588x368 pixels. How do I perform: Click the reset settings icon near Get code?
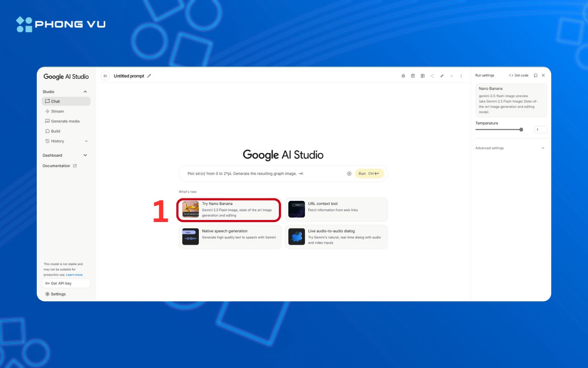click(x=535, y=76)
